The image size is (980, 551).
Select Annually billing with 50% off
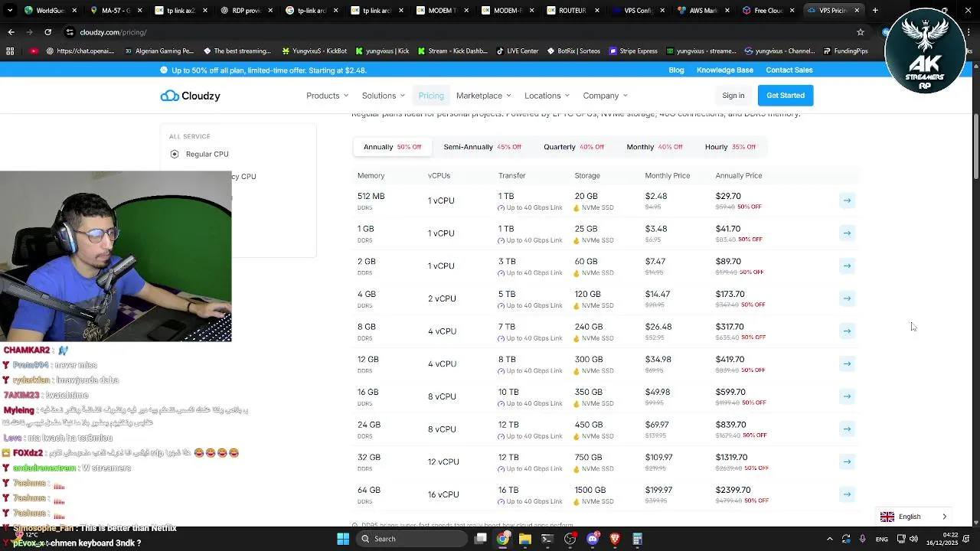[x=392, y=147]
